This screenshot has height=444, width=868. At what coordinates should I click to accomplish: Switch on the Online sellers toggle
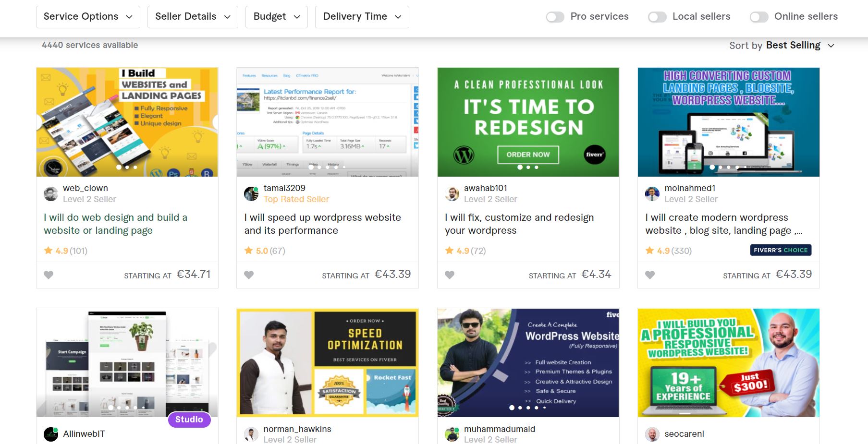(759, 17)
